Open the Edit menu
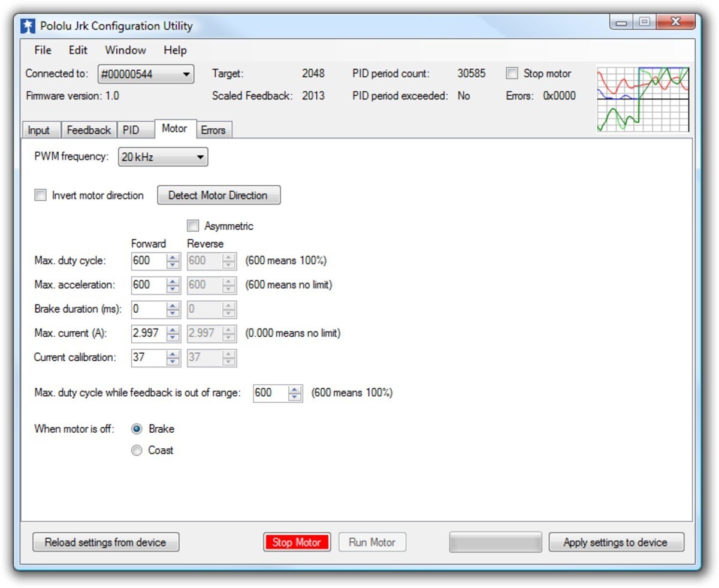719x588 pixels. click(x=78, y=50)
